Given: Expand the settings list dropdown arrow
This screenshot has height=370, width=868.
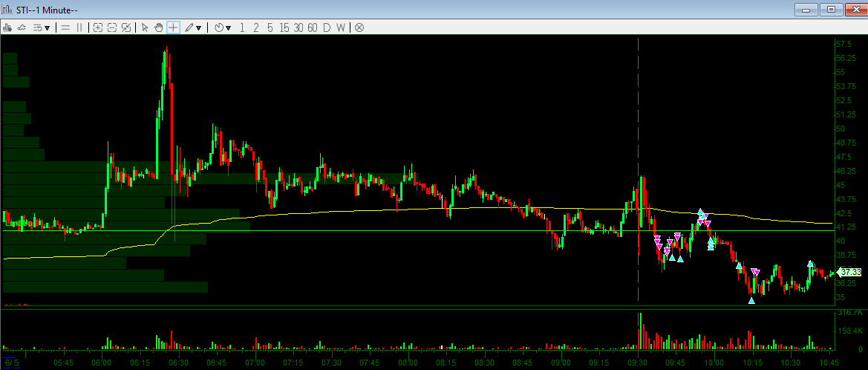Looking at the screenshot, I should pos(47,27).
